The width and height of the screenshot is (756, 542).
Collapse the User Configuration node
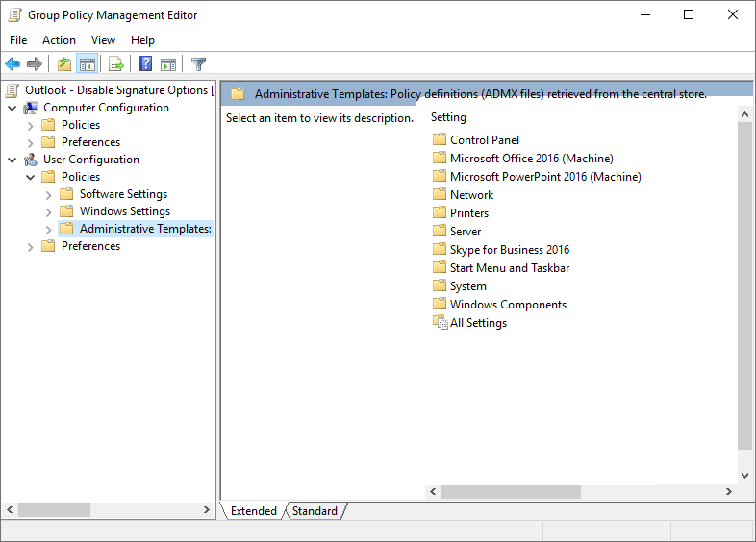point(13,160)
